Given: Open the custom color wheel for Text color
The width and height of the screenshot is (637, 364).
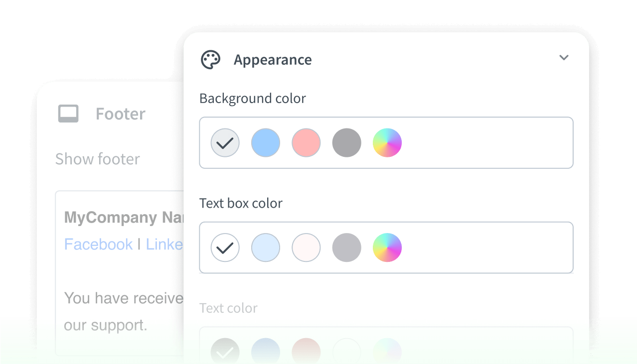Looking at the screenshot, I should click(x=387, y=352).
